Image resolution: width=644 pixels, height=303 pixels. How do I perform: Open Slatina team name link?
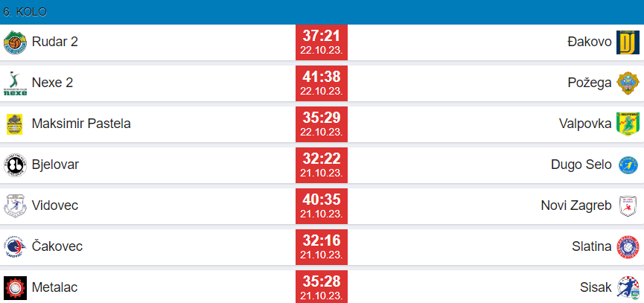[x=593, y=246]
